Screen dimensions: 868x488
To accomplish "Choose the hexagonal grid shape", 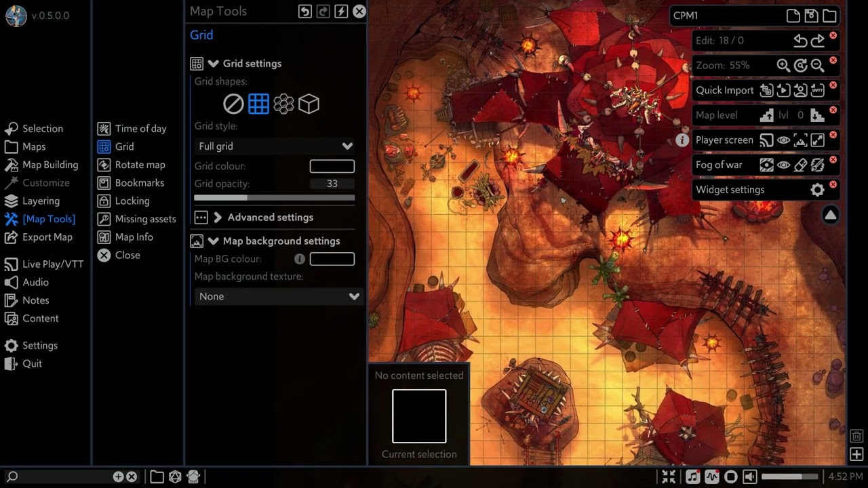I will (x=283, y=104).
